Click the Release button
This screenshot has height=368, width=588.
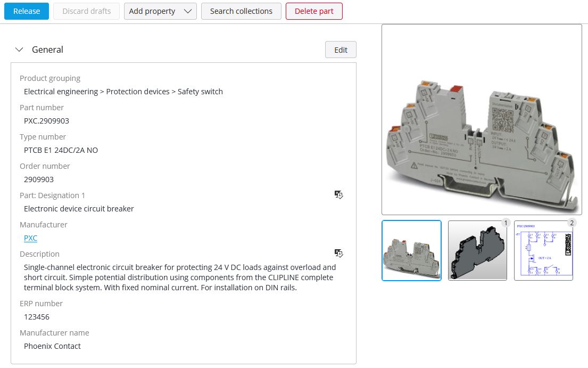[26, 11]
